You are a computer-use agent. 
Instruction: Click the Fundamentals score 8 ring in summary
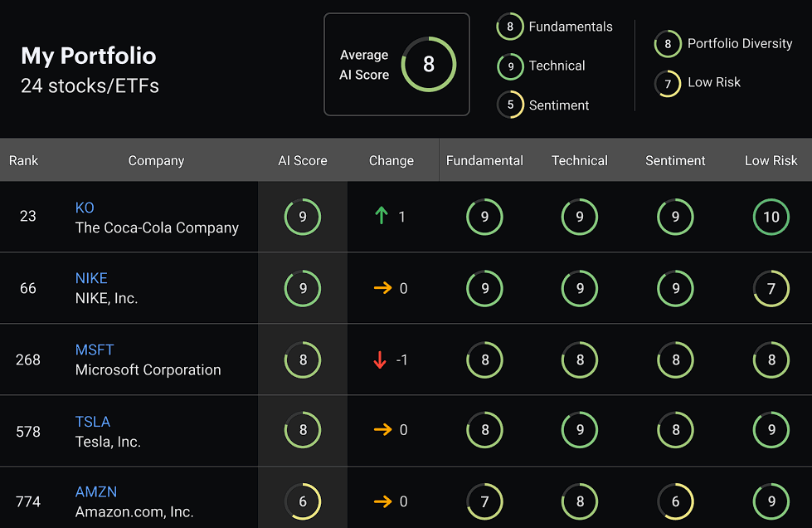(x=510, y=27)
